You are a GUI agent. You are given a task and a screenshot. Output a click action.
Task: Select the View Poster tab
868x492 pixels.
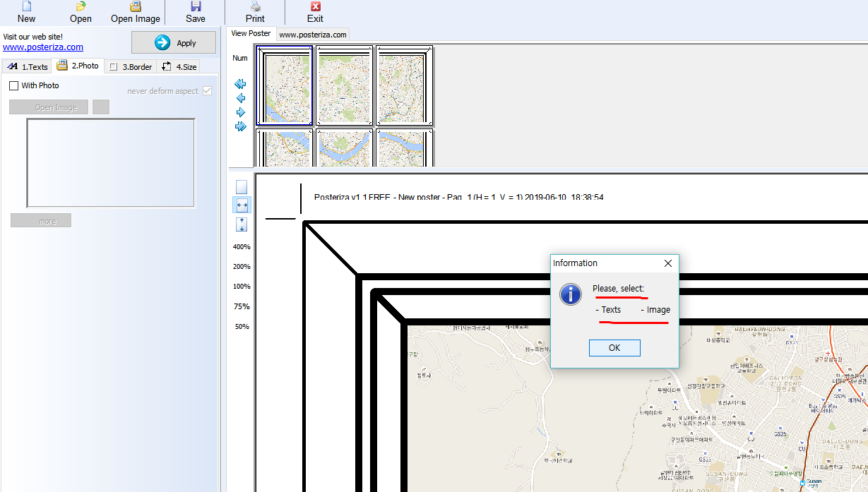[251, 33]
